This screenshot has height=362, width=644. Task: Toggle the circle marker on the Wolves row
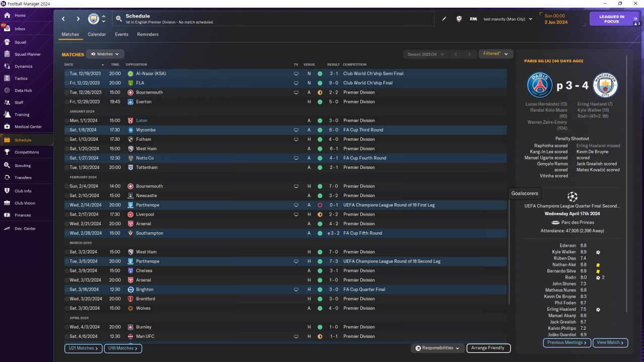click(x=67, y=308)
